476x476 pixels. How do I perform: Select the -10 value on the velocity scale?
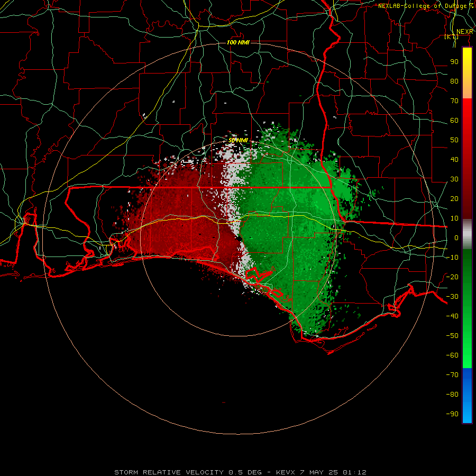452,258
